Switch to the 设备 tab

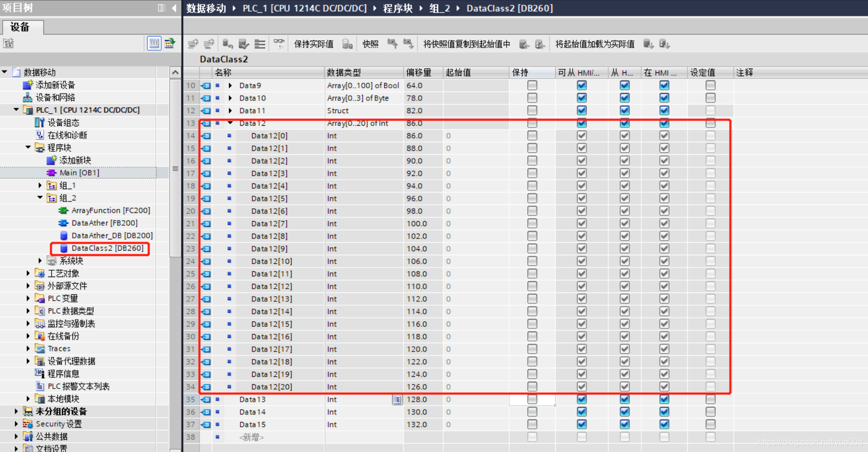[22, 27]
